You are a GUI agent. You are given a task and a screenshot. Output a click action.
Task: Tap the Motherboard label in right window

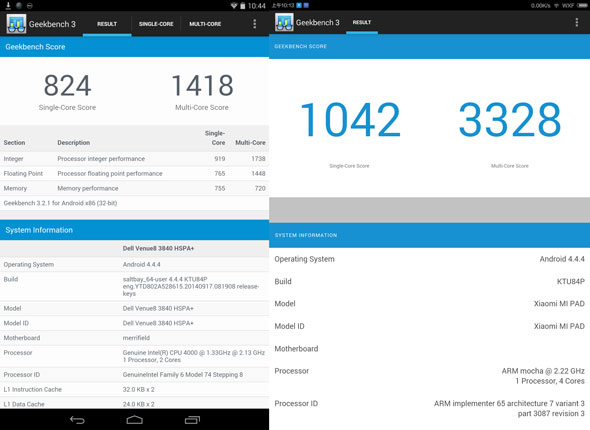pyautogui.click(x=296, y=349)
